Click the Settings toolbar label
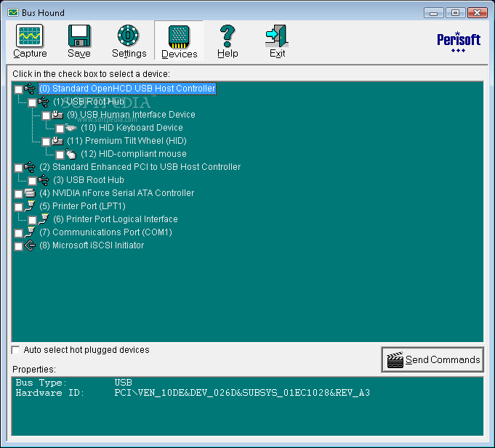This screenshot has height=448, width=495. pos(129,53)
